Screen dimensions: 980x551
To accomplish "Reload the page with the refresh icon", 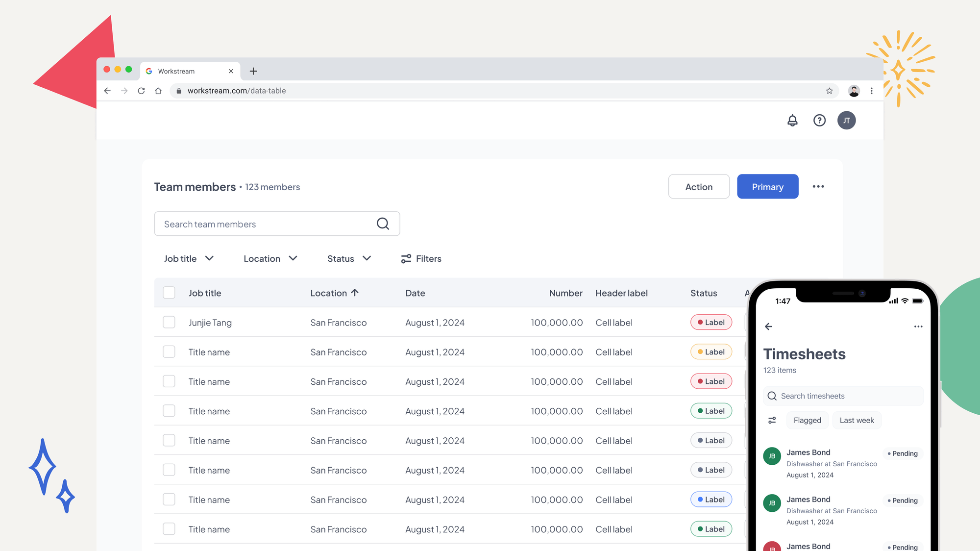I will click(x=141, y=91).
